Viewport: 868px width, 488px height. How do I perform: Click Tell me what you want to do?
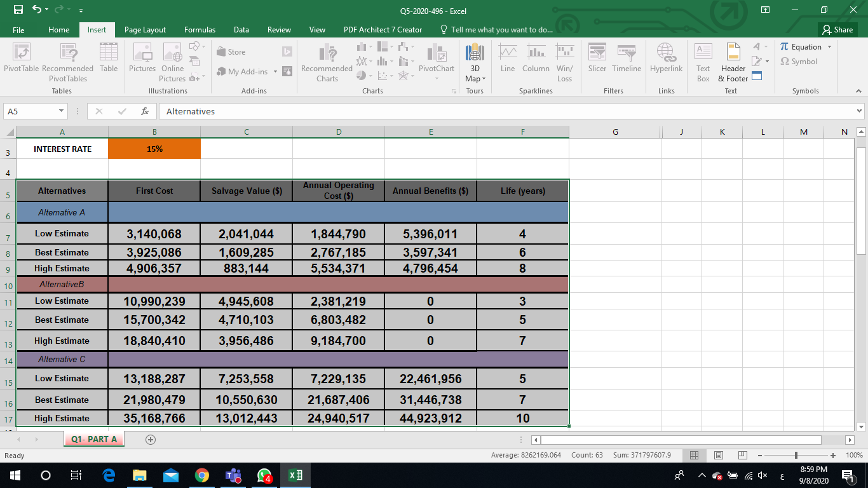pyautogui.click(x=496, y=30)
